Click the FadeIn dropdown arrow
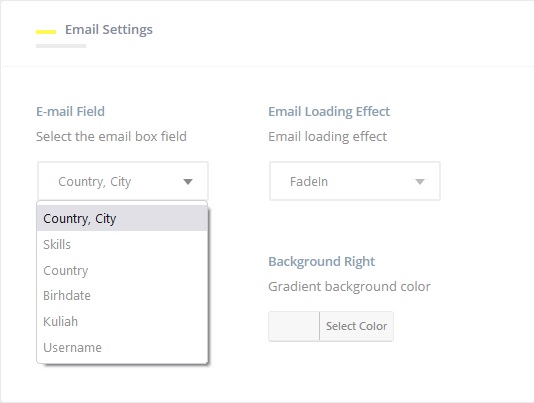 [420, 182]
